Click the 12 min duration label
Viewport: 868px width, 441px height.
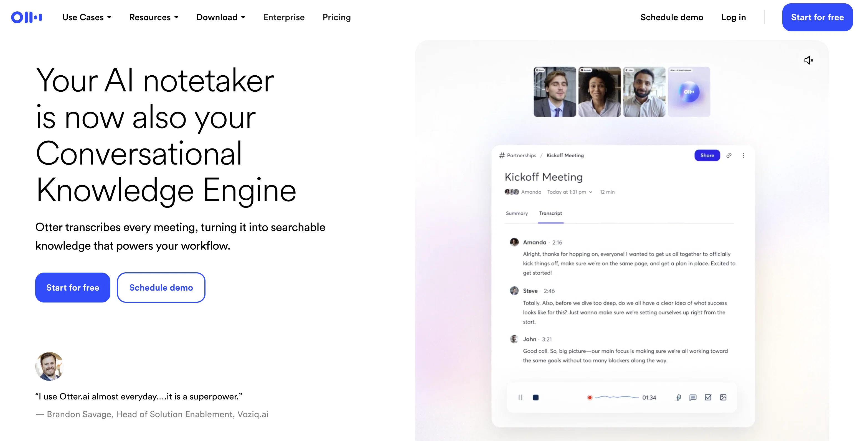click(x=607, y=192)
